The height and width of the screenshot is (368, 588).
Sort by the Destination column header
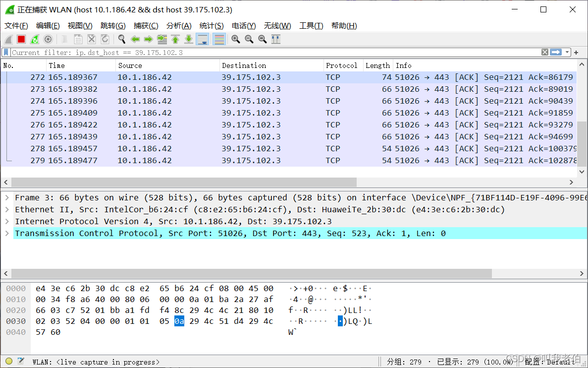coord(271,65)
